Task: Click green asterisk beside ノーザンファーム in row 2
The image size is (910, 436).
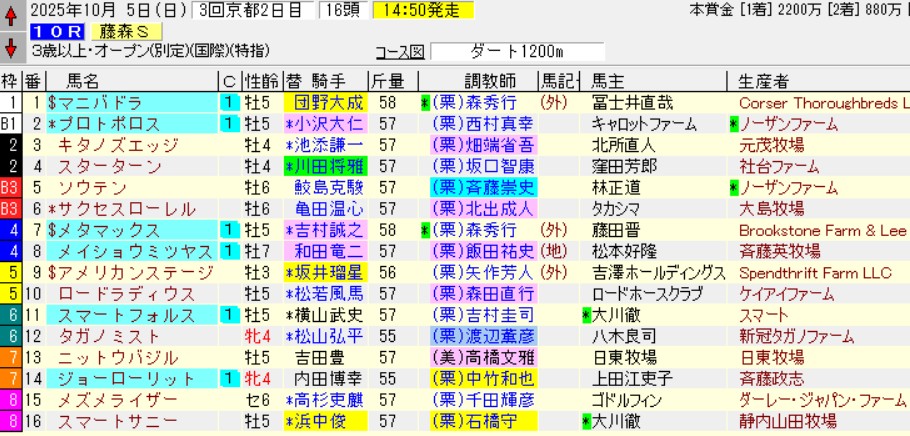Action: 735,124
